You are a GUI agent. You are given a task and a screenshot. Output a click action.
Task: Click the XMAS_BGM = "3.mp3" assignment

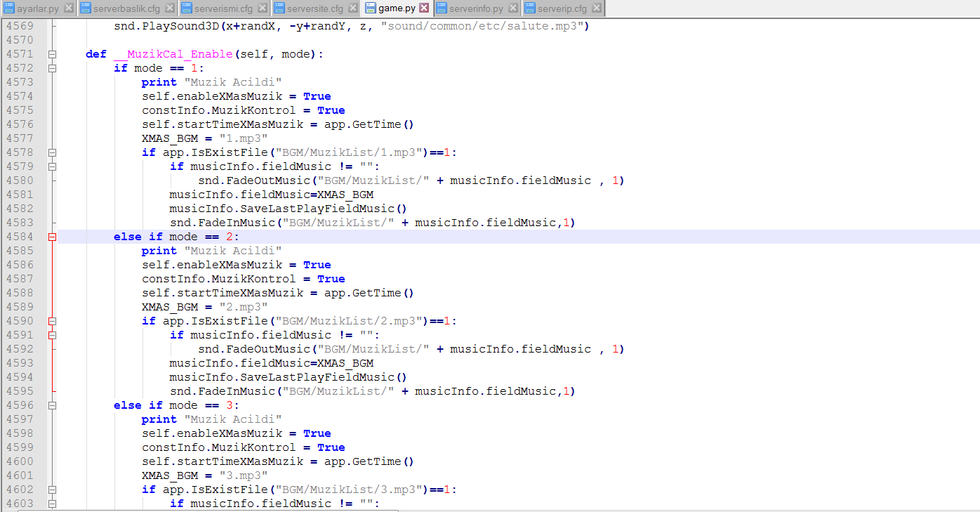point(205,475)
